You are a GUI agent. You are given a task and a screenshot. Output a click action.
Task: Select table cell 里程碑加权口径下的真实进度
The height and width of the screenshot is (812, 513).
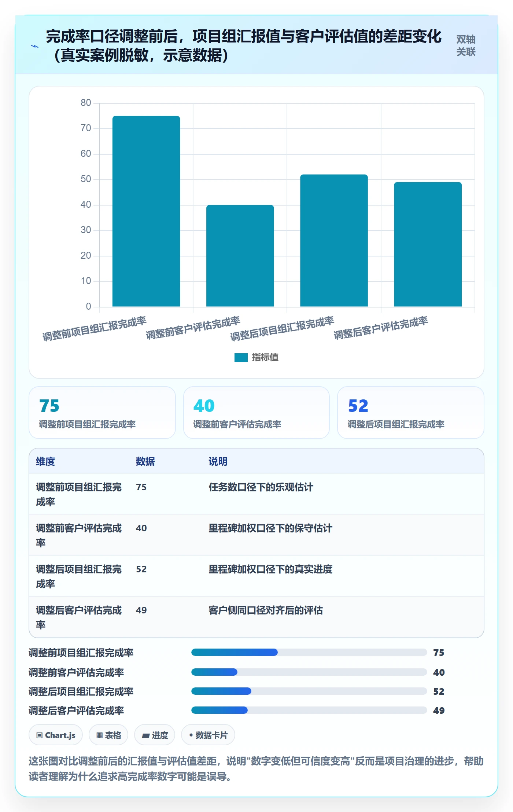click(x=270, y=569)
